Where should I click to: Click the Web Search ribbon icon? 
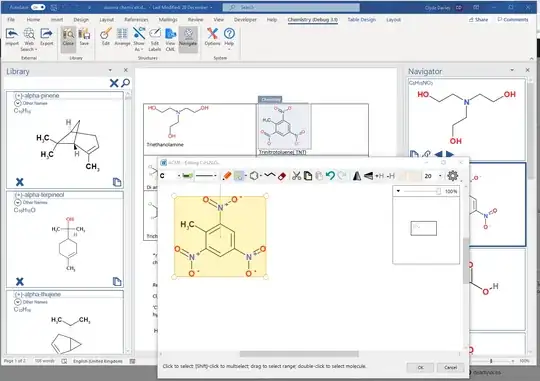pos(29,39)
